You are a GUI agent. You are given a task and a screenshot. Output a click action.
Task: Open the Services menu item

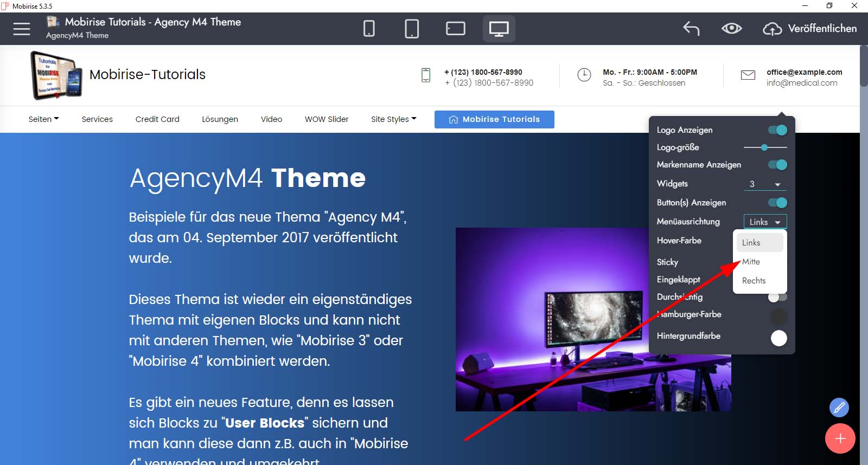(97, 119)
